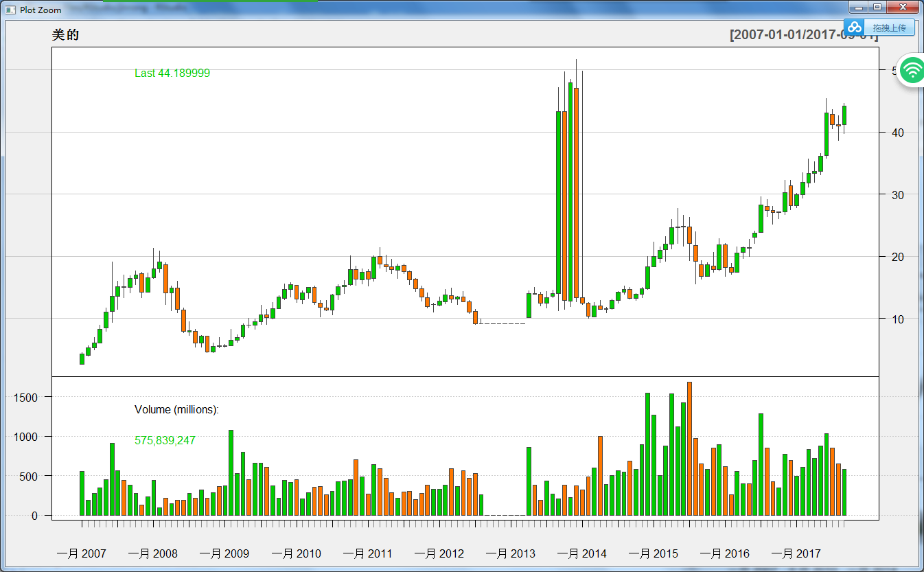
Task: Maximize the Plot Zoom window
Action: 877,8
